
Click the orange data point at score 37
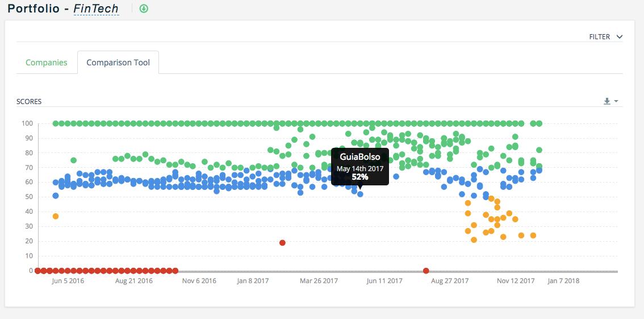56,216
